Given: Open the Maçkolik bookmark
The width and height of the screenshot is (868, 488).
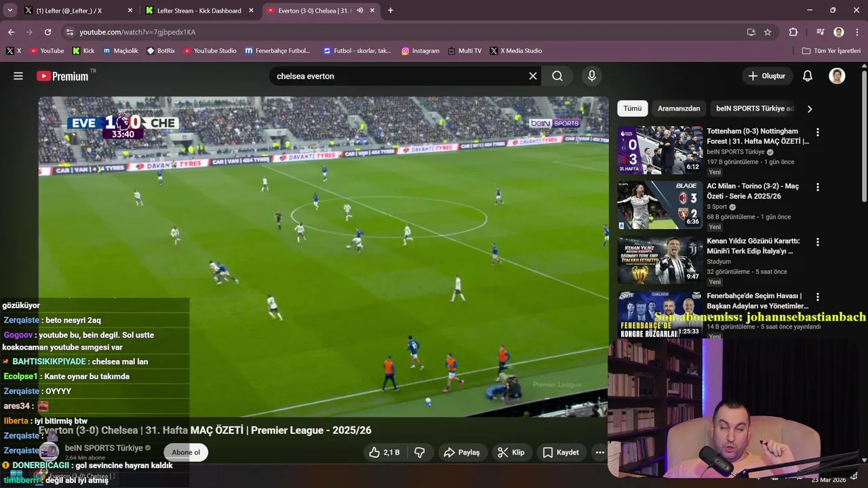Looking at the screenshot, I should [120, 51].
